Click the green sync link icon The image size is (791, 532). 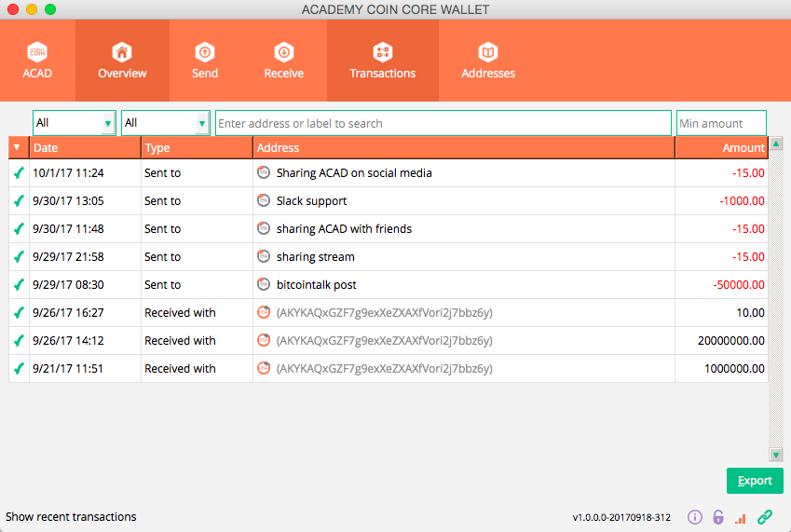(x=765, y=517)
